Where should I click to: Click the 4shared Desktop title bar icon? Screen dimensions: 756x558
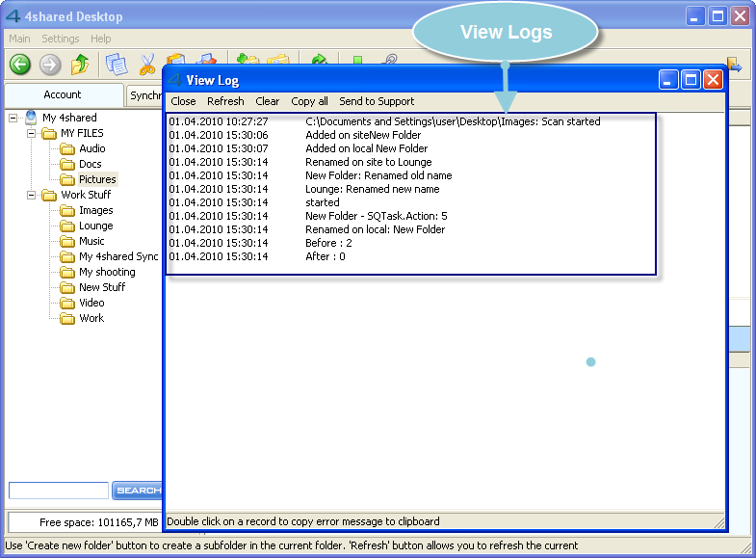13,16
